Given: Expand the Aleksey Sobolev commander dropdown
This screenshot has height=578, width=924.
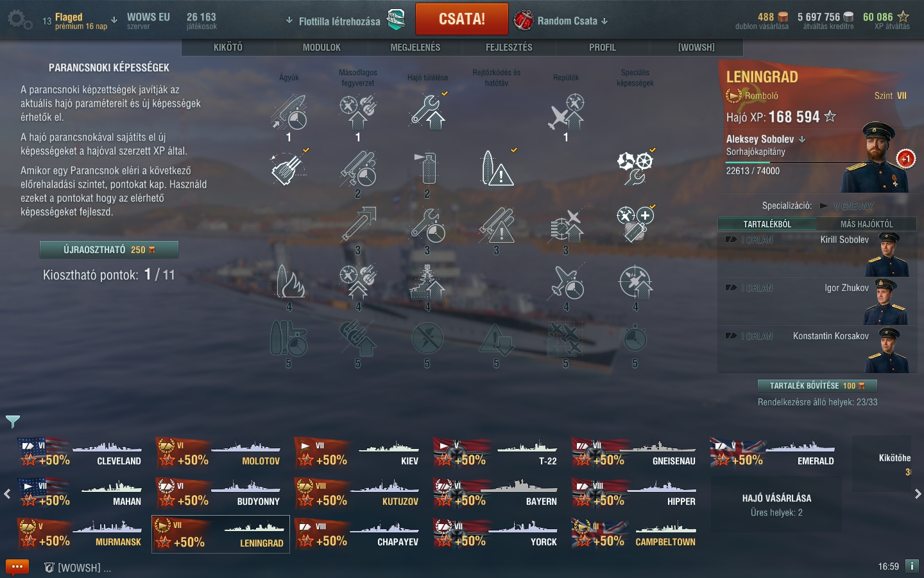Looking at the screenshot, I should pos(802,139).
